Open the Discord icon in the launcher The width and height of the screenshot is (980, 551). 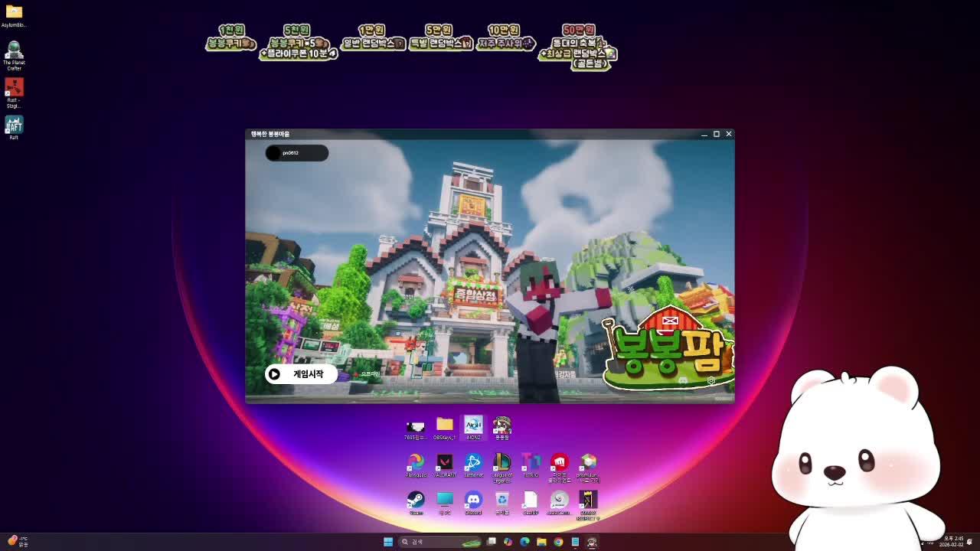684,381
